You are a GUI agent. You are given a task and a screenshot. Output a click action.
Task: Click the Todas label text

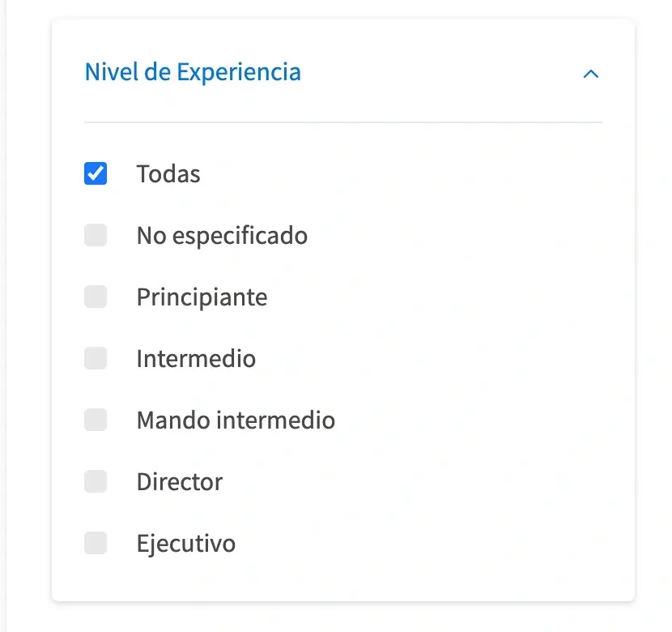[168, 174]
